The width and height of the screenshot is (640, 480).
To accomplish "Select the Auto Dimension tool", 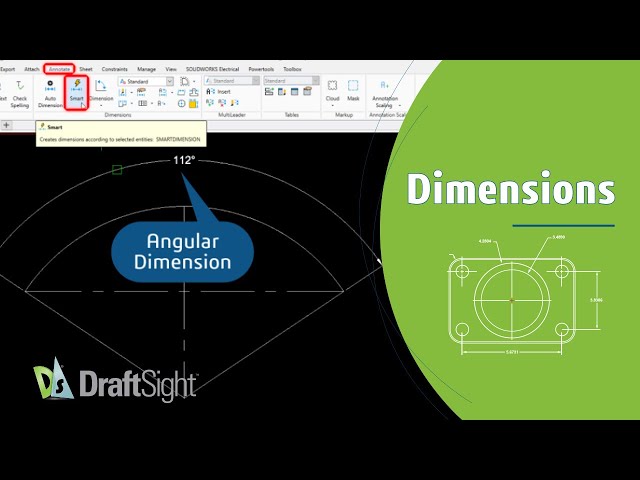I will pos(50,94).
